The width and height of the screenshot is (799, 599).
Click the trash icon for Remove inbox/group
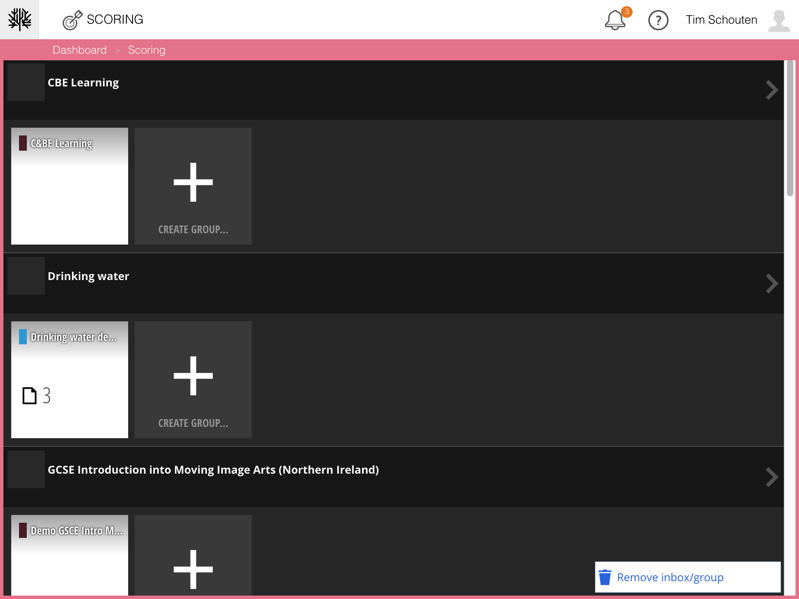coord(605,577)
